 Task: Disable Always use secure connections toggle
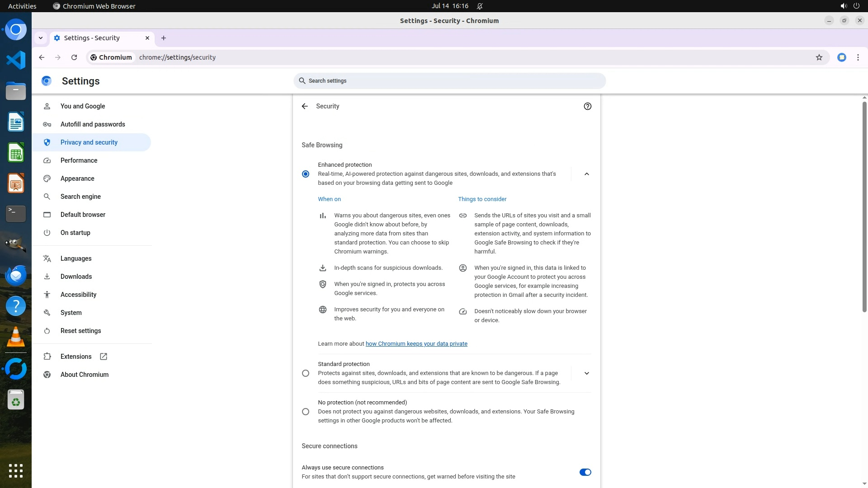point(585,472)
